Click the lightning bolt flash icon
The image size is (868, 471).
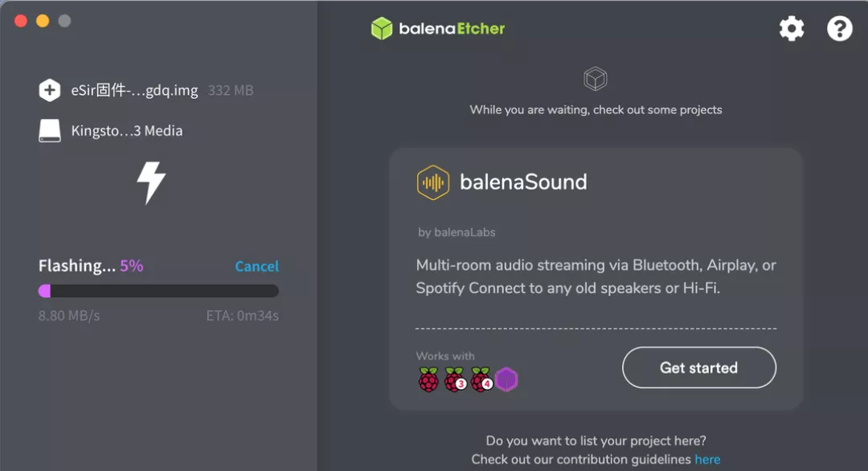151,183
